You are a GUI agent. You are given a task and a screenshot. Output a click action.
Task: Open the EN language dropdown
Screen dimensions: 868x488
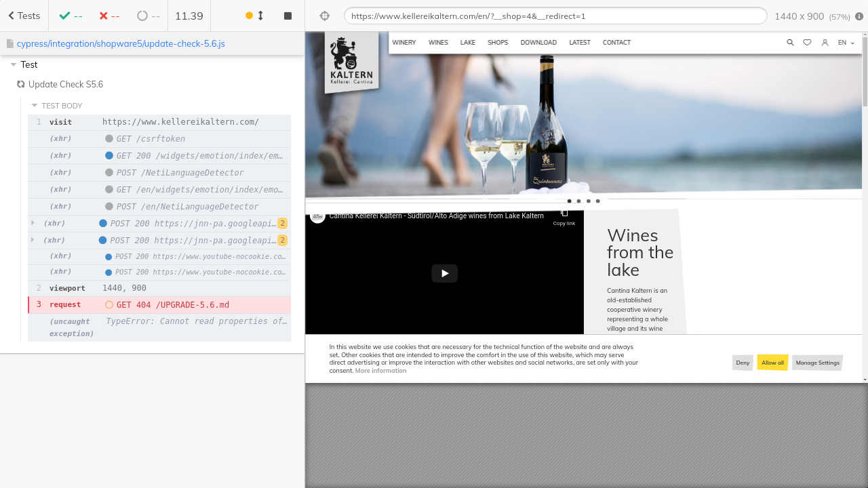(x=846, y=43)
